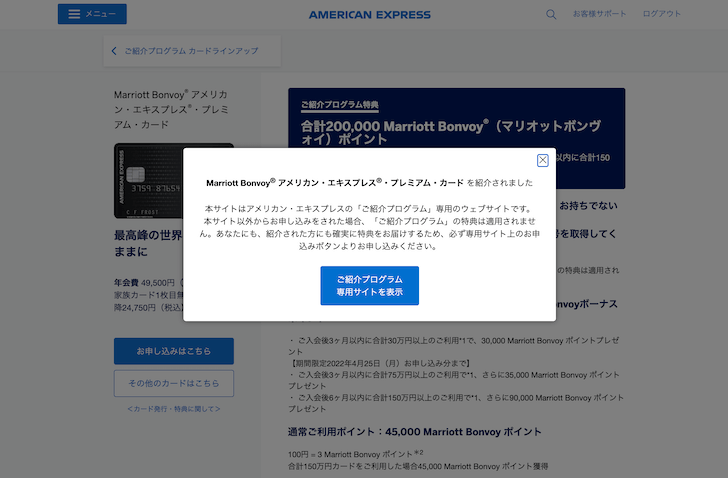Click the 通常ご利用ポイント：45,000 heading
Screen dimensions: 728x478
[414, 432]
